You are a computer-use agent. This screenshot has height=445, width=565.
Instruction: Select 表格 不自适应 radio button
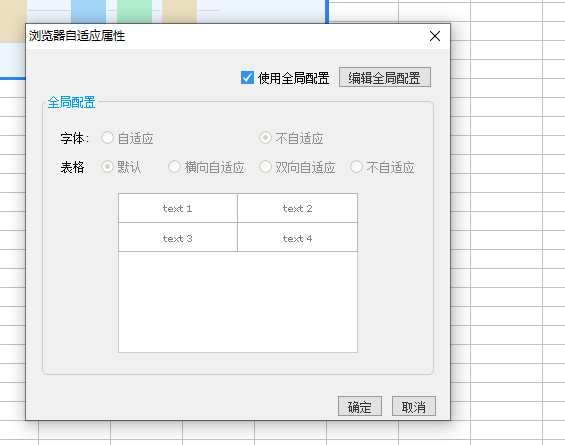pyautogui.click(x=356, y=166)
